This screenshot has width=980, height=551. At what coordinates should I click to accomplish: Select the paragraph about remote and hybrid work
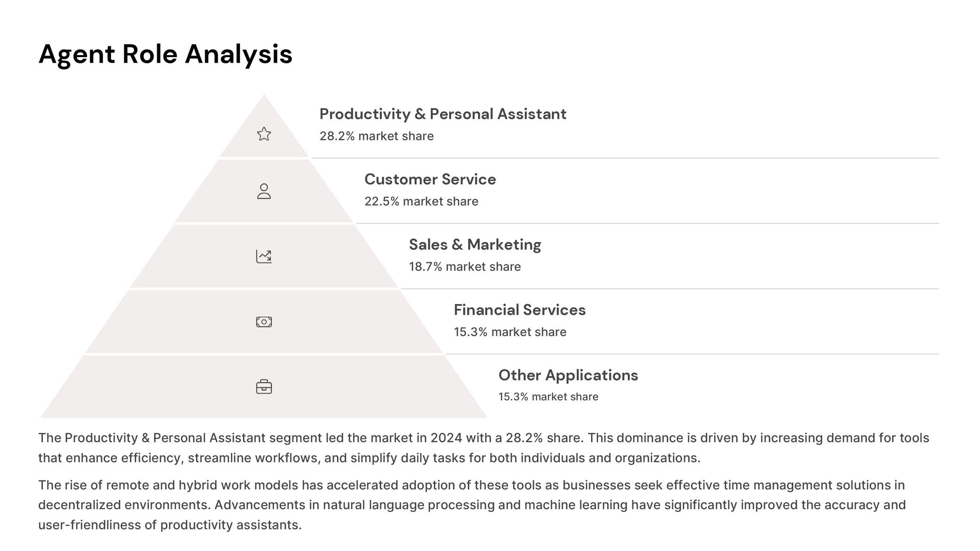(472, 505)
